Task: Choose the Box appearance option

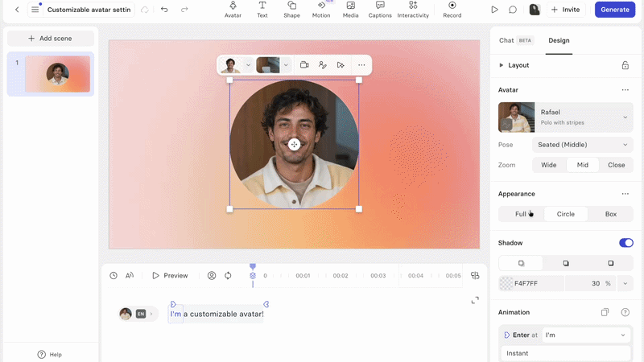Action: pyautogui.click(x=611, y=214)
